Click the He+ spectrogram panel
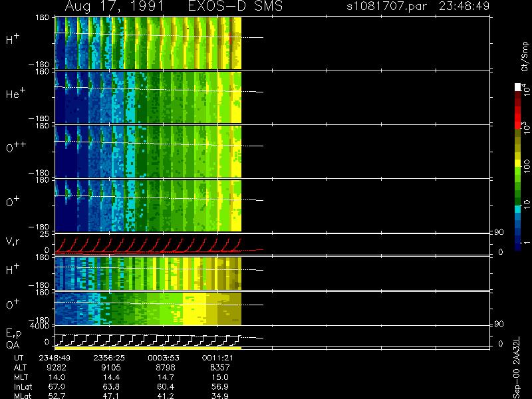Viewport: 532px width, 399px height. [x=148, y=97]
